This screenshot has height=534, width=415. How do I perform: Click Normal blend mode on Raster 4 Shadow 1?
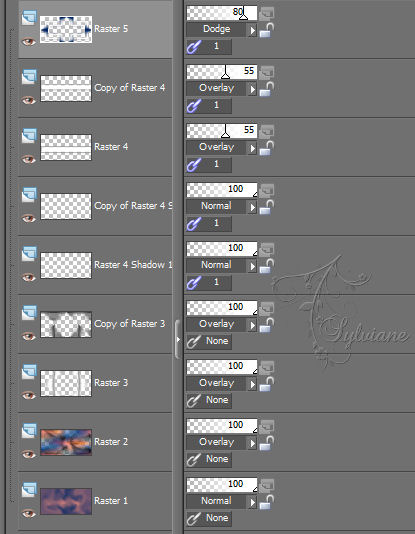(217, 265)
